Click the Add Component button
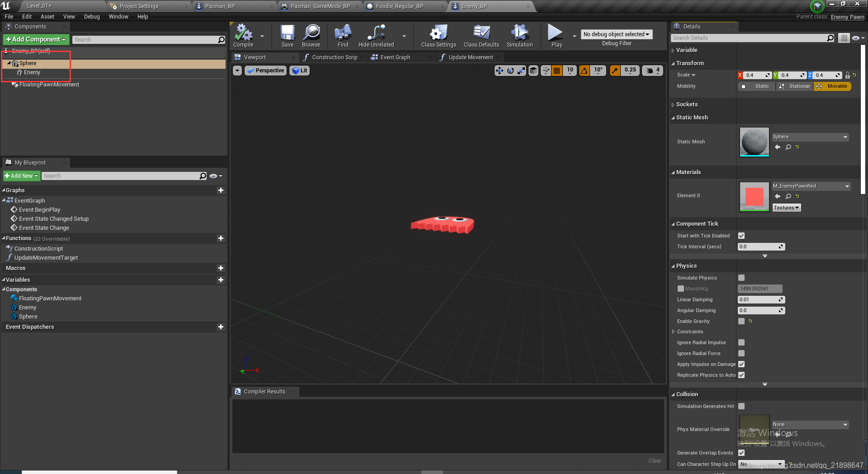The width and height of the screenshot is (868, 474). point(36,40)
